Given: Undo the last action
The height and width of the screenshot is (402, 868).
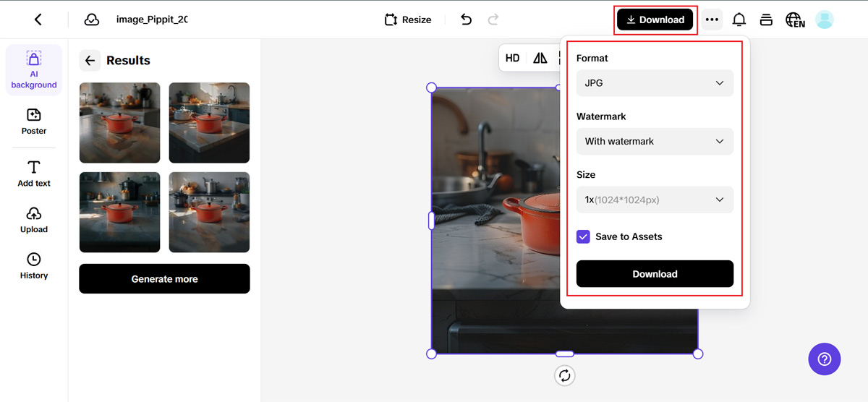Looking at the screenshot, I should click(x=466, y=20).
